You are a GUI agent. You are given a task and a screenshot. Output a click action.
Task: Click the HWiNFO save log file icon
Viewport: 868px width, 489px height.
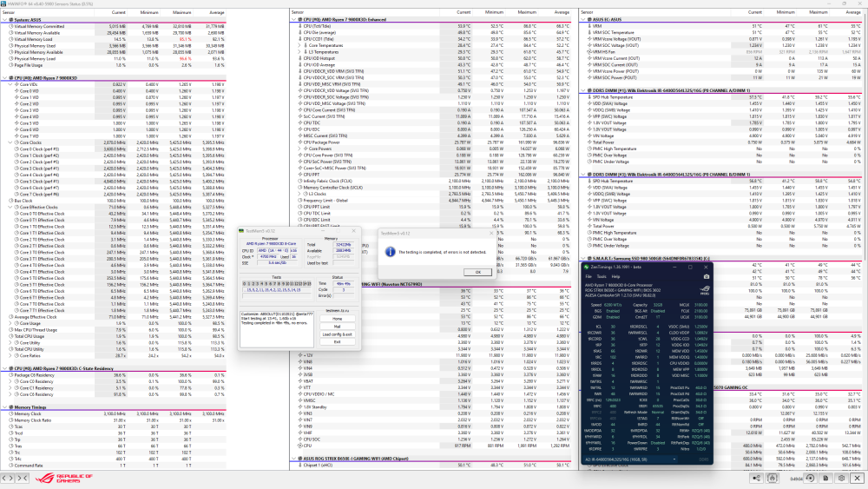click(x=825, y=478)
